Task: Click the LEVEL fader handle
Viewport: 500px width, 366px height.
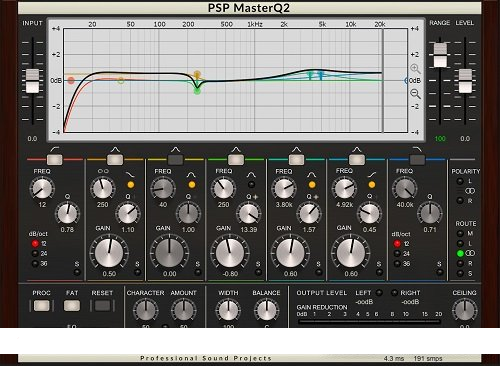Action: [465, 81]
